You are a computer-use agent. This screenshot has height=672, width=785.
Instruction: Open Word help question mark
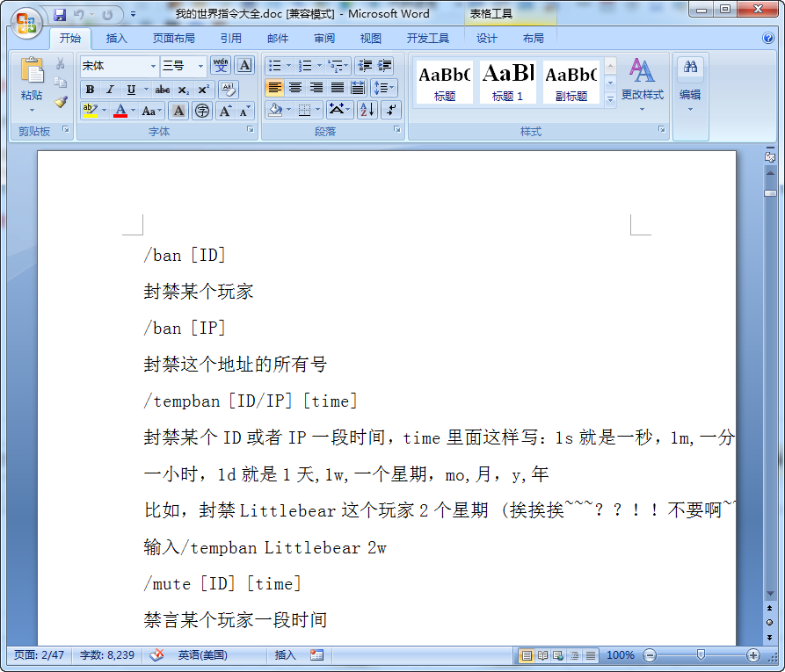coord(768,38)
